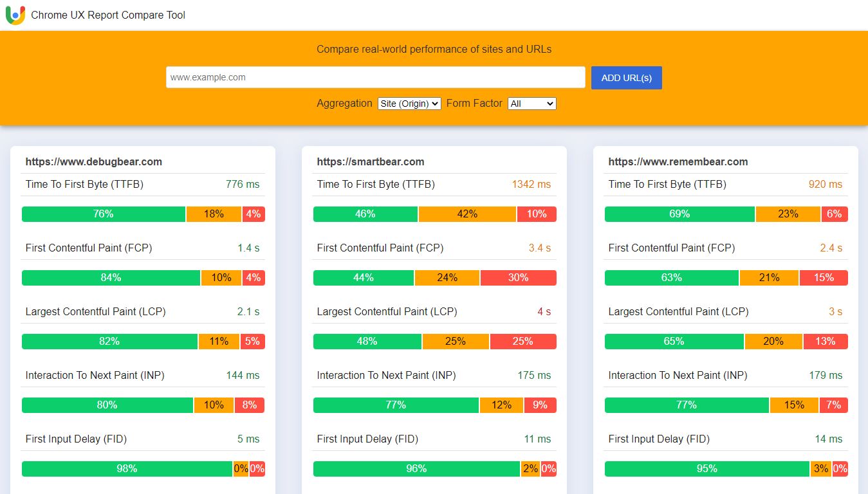The width and height of the screenshot is (868, 494).
Task: Focus the www.example.com URL input field
Action: click(x=376, y=77)
